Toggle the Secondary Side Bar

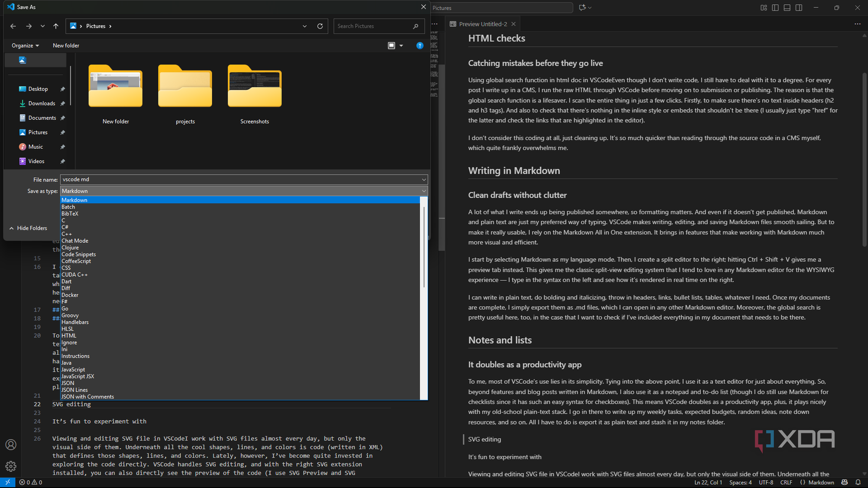799,8
